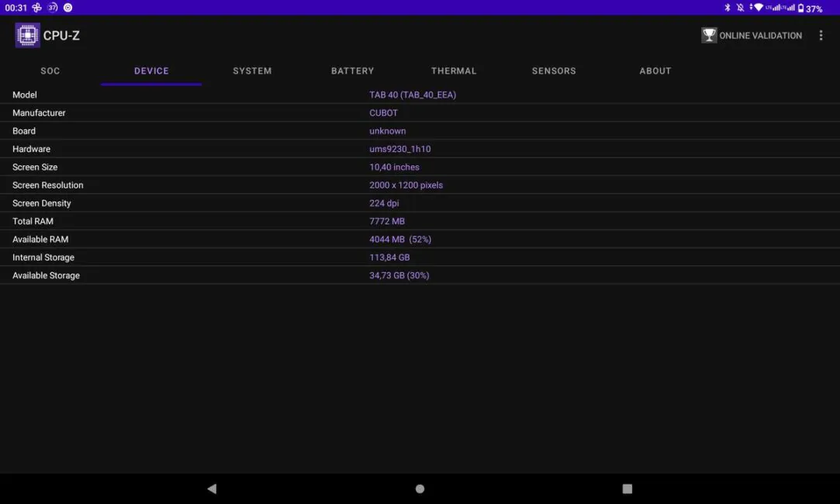The image size is (840, 504).
Task: Open the three-dot overflow menu
Action: (821, 36)
